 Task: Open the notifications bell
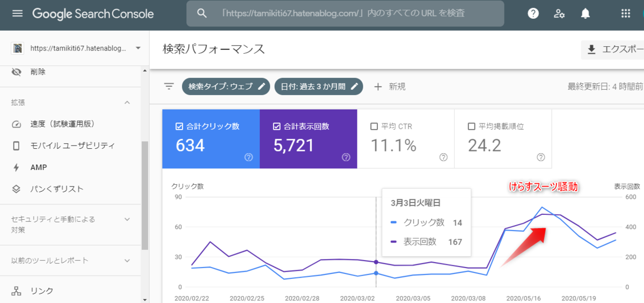click(586, 13)
